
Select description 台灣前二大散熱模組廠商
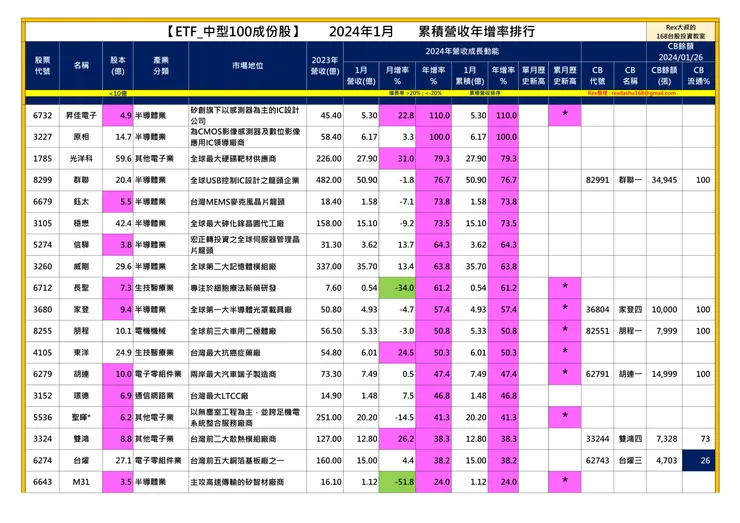tap(233, 439)
